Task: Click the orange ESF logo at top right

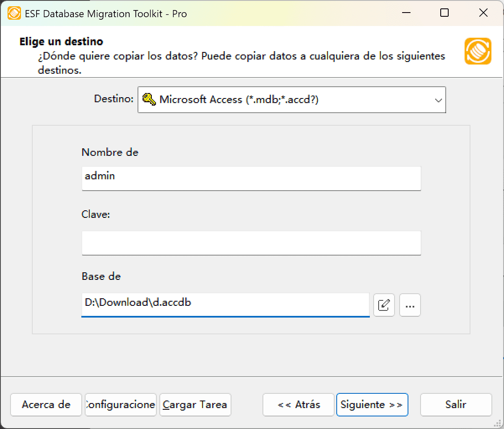Action: (478, 52)
